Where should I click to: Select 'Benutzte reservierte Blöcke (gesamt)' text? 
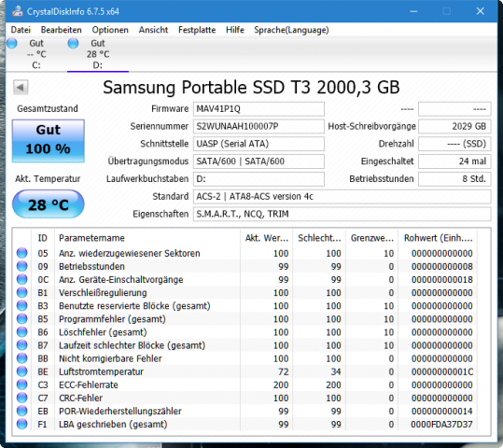click(134, 306)
